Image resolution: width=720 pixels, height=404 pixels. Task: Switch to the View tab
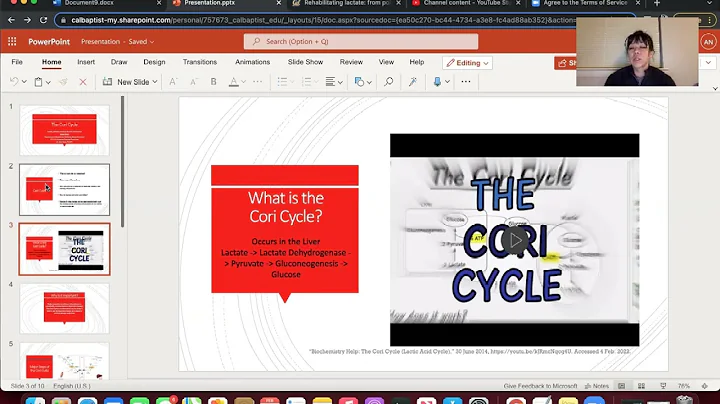[386, 62]
